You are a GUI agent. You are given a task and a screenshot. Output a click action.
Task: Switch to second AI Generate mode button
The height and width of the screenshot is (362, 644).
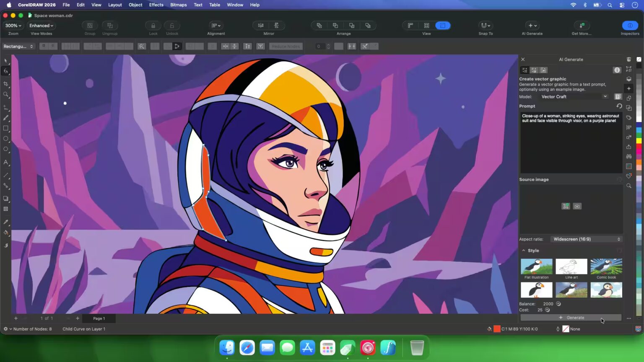(534, 70)
